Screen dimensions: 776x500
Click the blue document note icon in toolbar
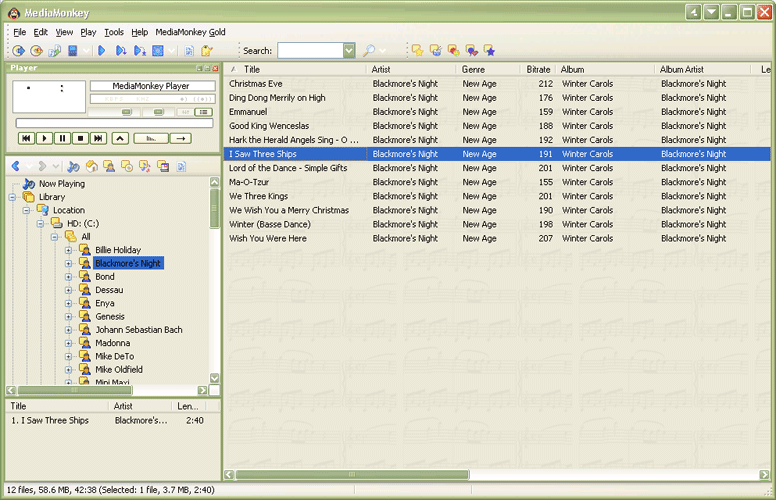point(189,50)
